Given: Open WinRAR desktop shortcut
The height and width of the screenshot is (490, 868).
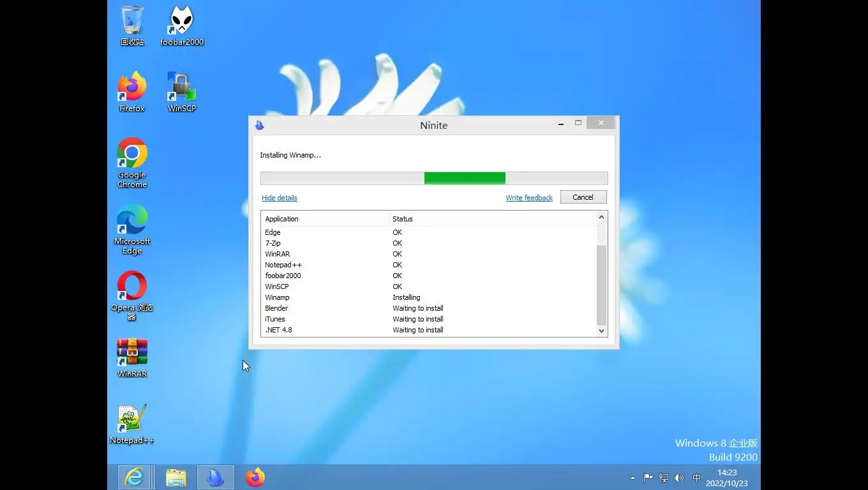Looking at the screenshot, I should click(132, 357).
